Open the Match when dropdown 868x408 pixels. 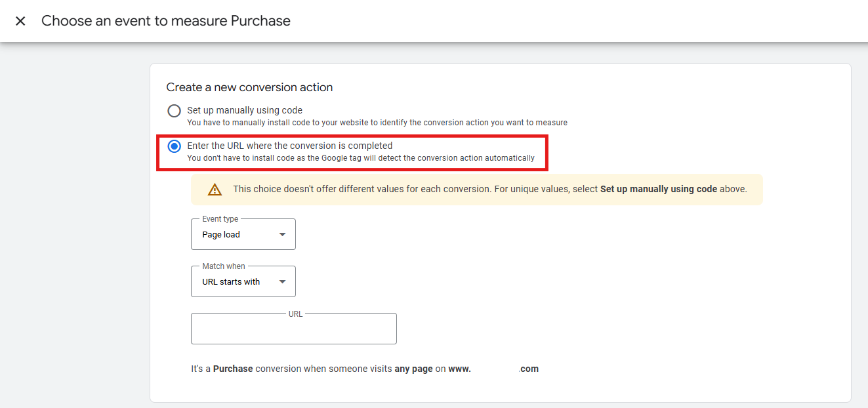coord(243,281)
